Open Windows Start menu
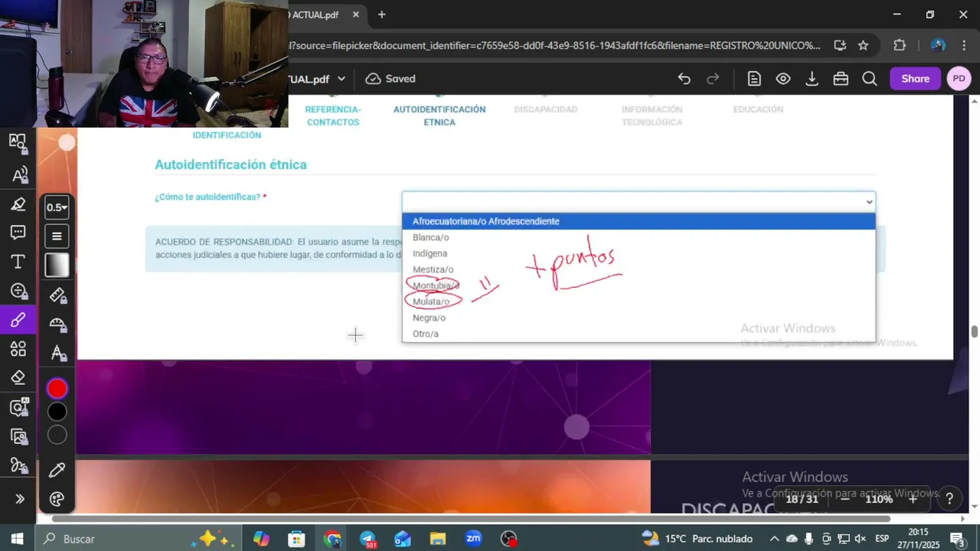 tap(17, 539)
